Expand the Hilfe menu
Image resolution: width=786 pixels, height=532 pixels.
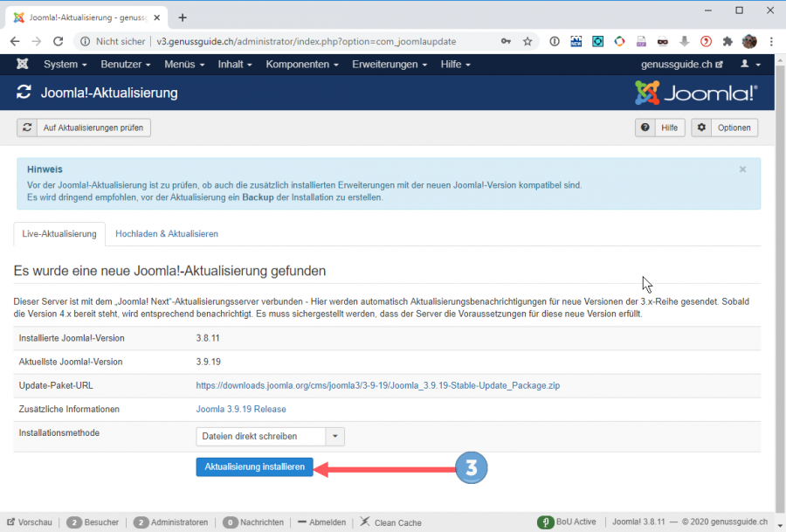[456, 64]
